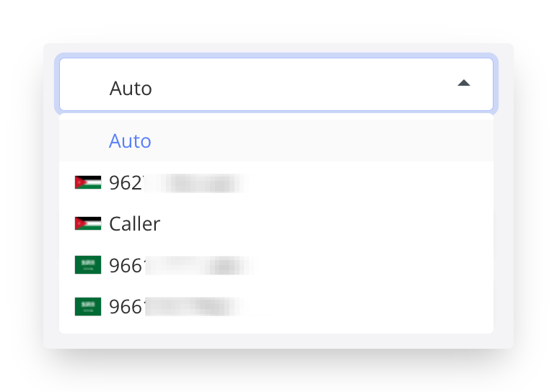
Task: Pick the first number starting with 966
Action: point(276,265)
